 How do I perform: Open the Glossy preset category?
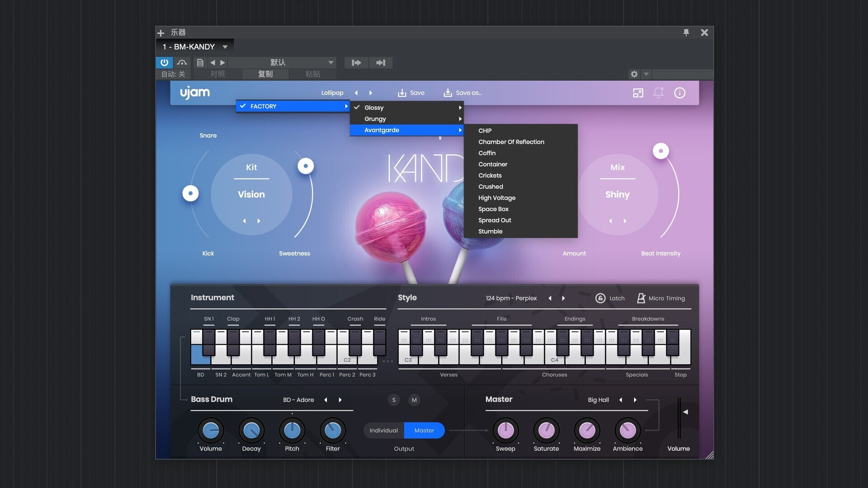(x=406, y=108)
